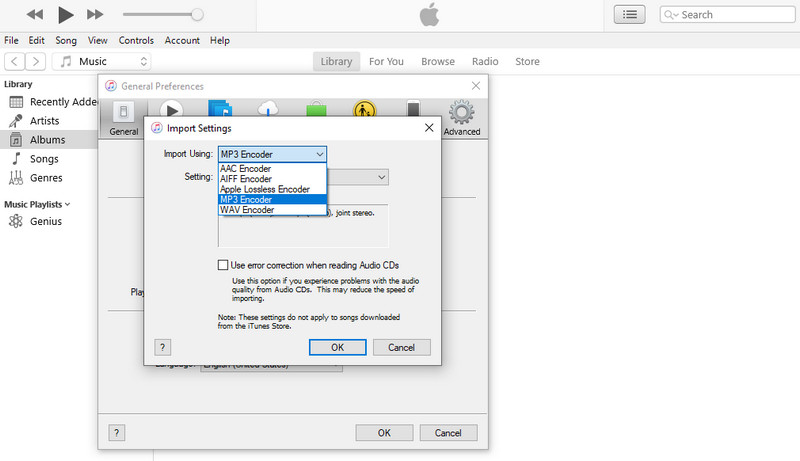Choose AIFF Encoder from the list
The width and height of the screenshot is (800, 461).
(x=272, y=179)
